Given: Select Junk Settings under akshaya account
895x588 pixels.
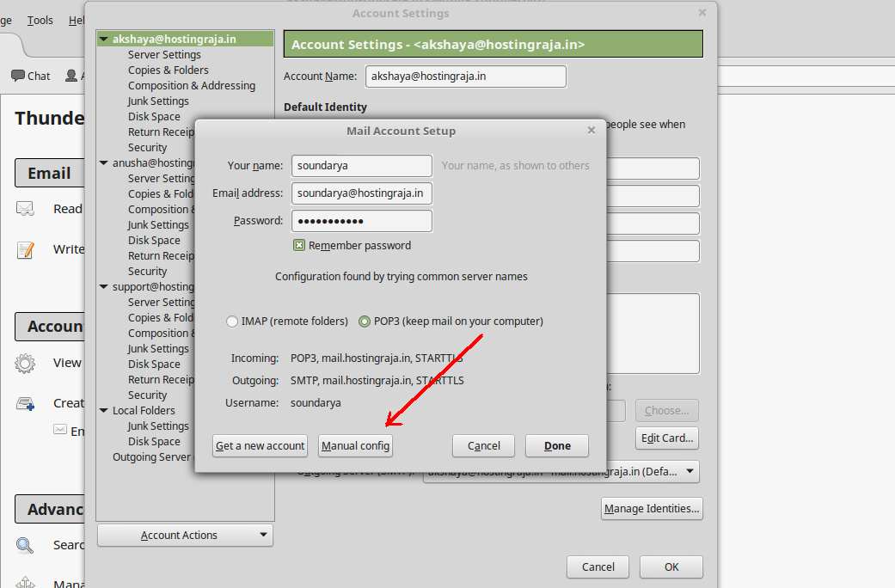Looking at the screenshot, I should (158, 101).
